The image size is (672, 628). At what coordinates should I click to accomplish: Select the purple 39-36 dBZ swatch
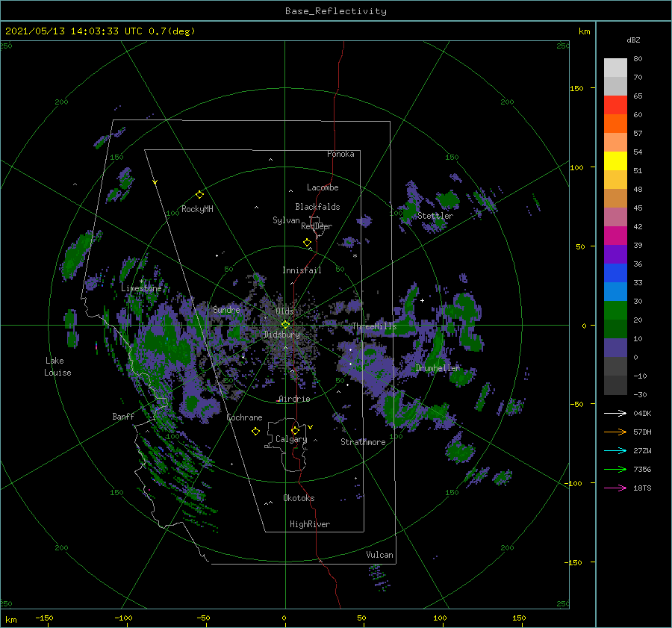[615, 254]
